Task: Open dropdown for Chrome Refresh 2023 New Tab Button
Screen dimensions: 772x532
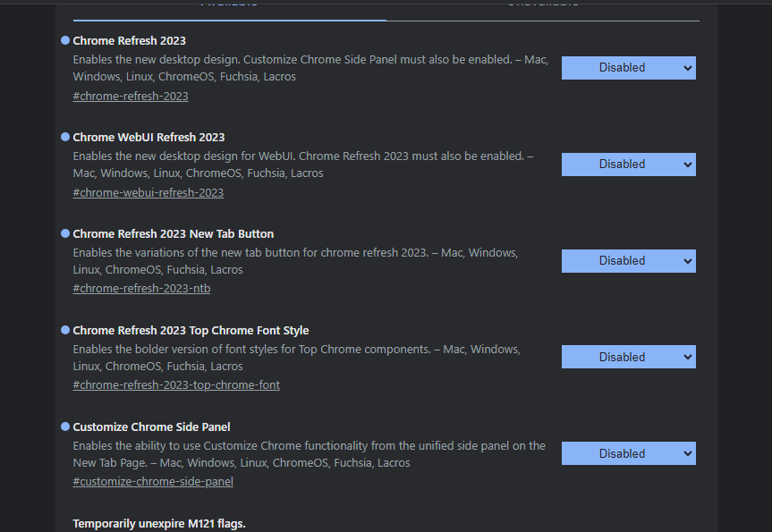Action: click(628, 260)
